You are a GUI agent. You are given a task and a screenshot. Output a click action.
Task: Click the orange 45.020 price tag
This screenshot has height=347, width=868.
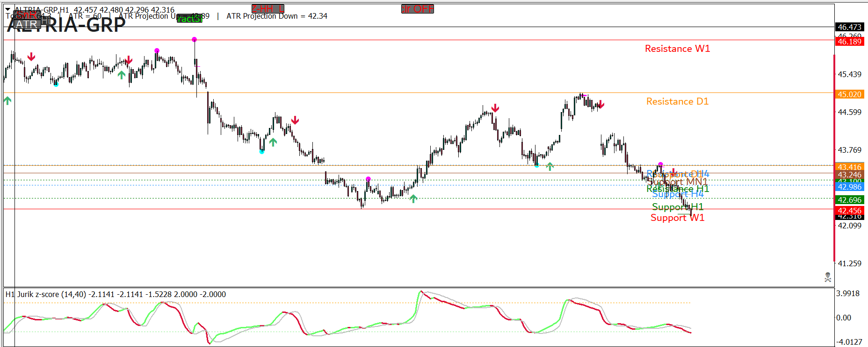pos(849,94)
